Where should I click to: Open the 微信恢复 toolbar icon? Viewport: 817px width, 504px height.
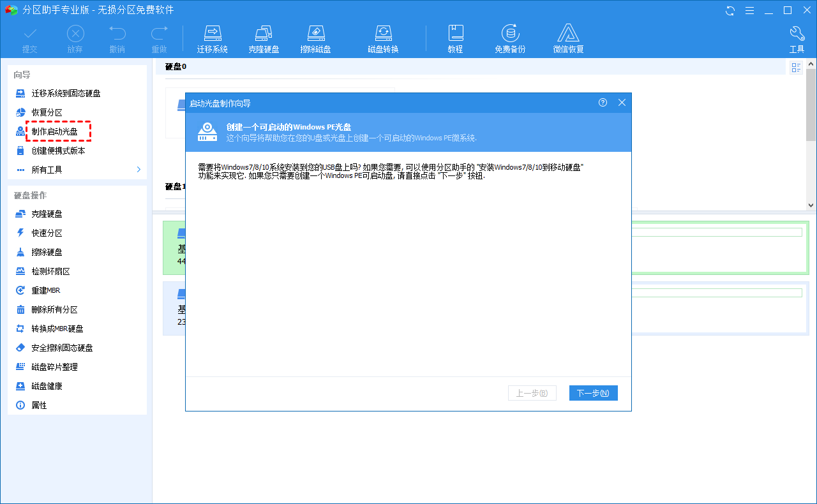pyautogui.click(x=568, y=39)
